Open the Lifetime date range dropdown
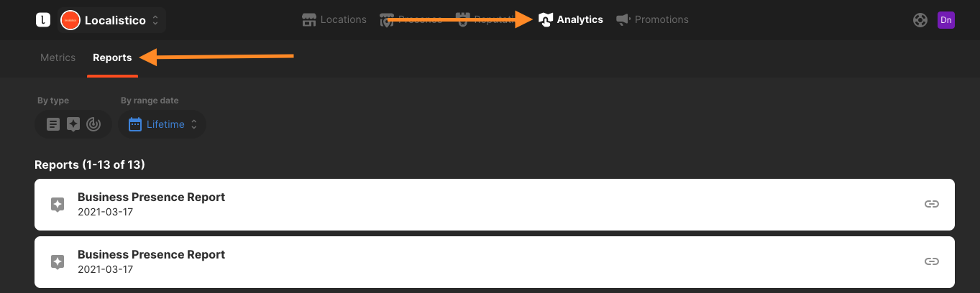This screenshot has width=980, height=293. pos(162,124)
